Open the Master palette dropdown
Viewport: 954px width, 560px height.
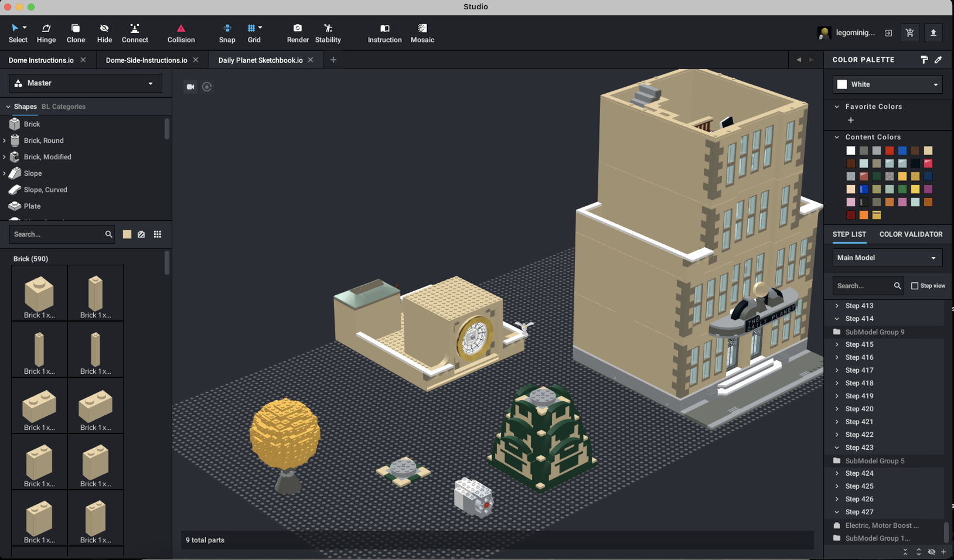tap(86, 83)
